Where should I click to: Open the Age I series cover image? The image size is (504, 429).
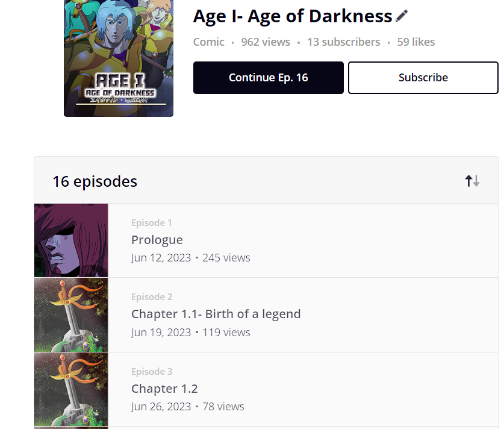tap(119, 57)
